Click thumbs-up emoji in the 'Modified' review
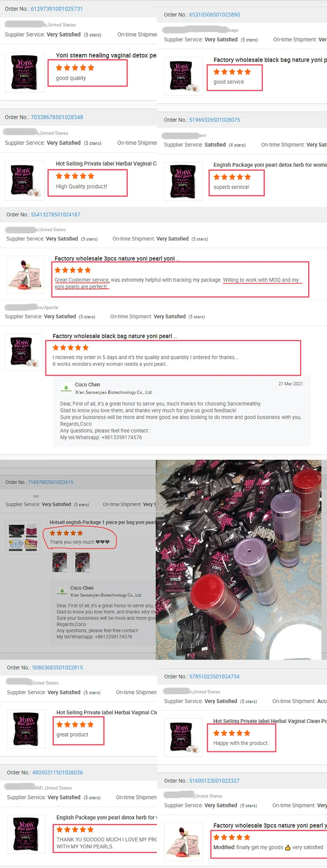 [x=288, y=847]
